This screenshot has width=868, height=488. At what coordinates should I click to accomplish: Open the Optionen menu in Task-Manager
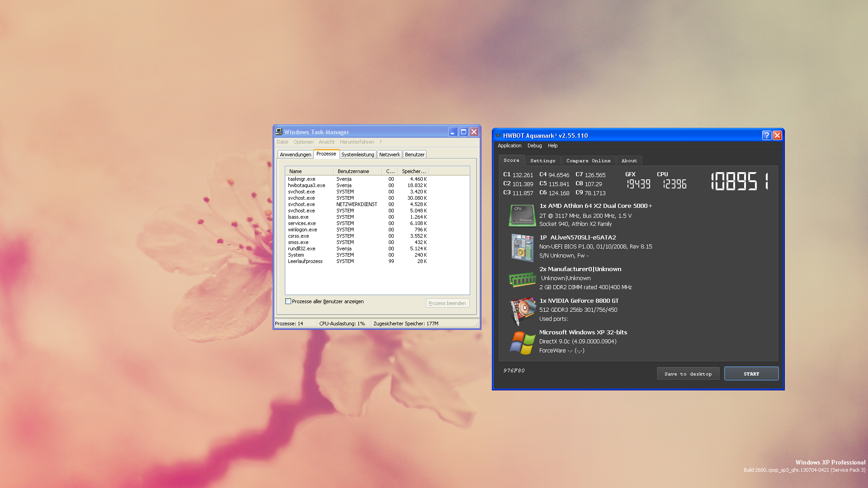point(303,142)
